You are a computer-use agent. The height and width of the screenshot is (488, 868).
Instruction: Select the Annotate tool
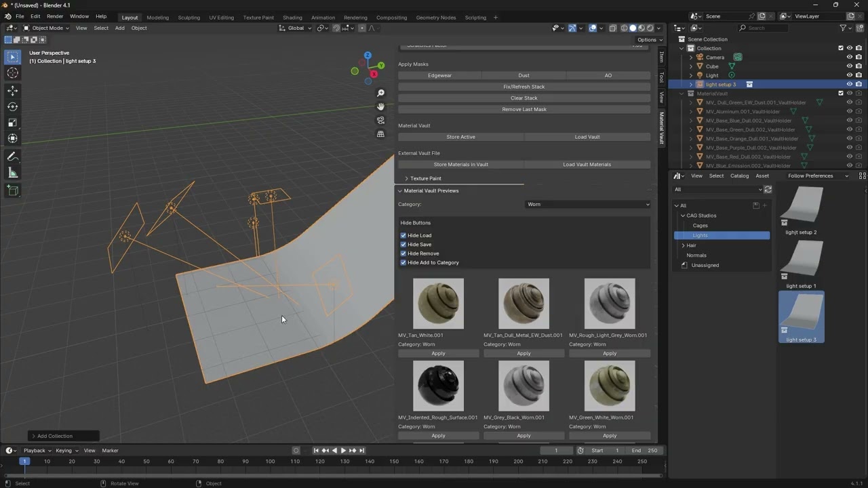tap(12, 157)
